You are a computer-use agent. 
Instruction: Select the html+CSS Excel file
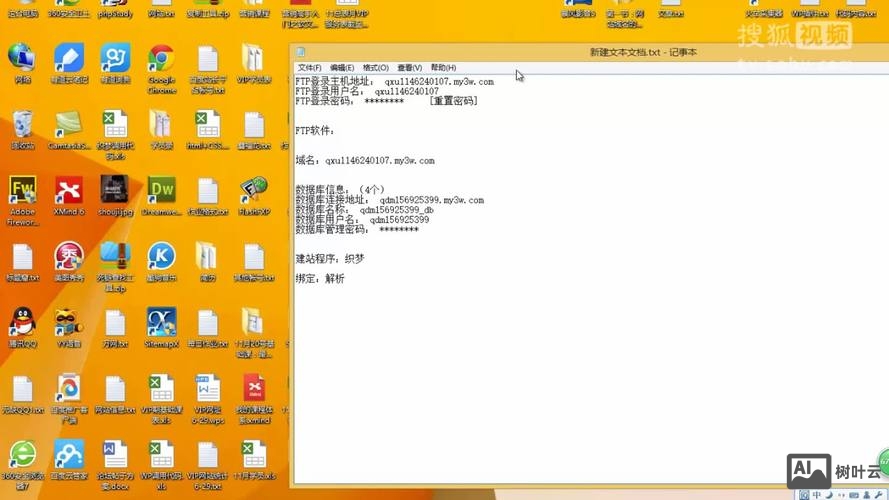[x=208, y=130]
